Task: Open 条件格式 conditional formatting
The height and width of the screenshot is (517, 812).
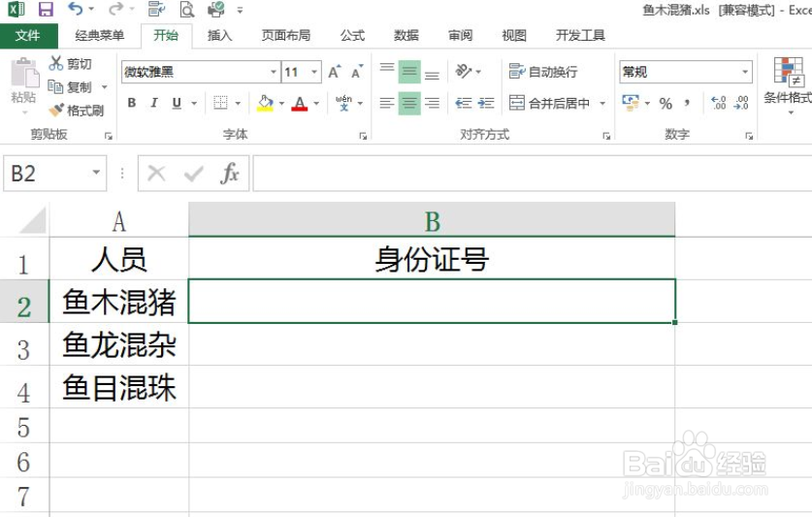Action: [x=788, y=84]
